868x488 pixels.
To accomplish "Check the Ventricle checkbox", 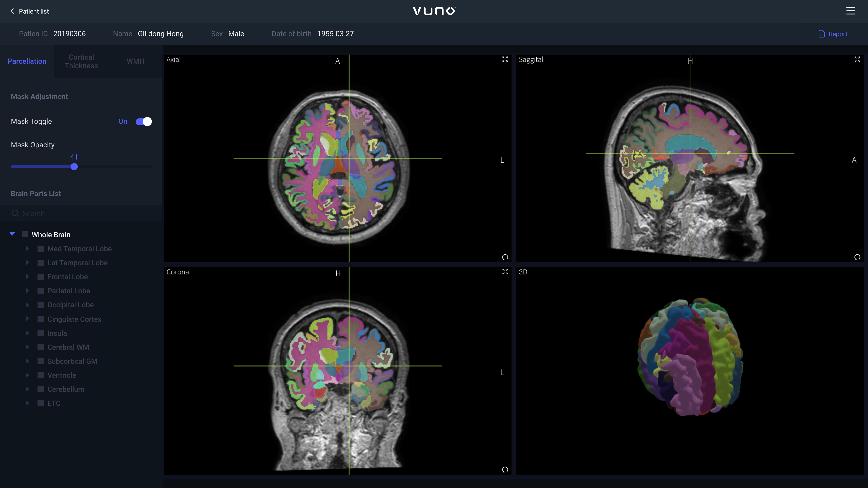I will point(41,375).
